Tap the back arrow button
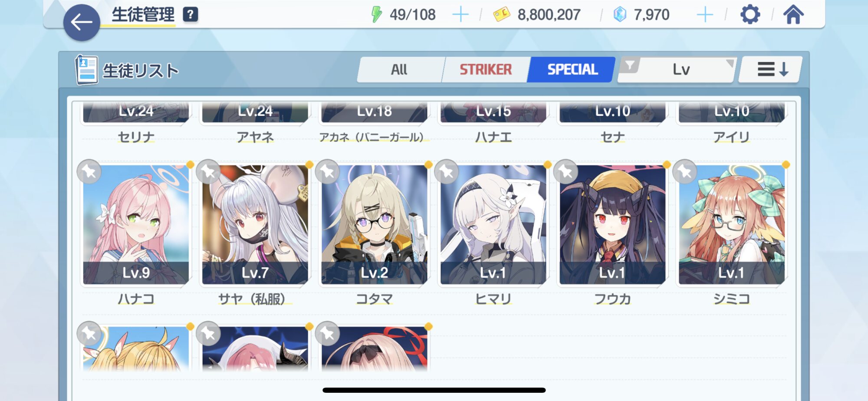The height and width of the screenshot is (401, 868). (x=82, y=23)
